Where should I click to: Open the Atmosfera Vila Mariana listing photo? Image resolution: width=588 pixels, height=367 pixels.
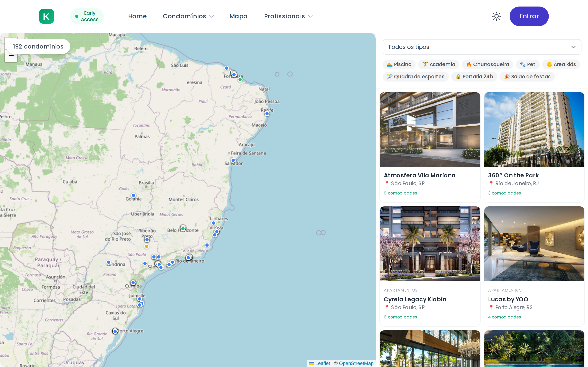430,130
